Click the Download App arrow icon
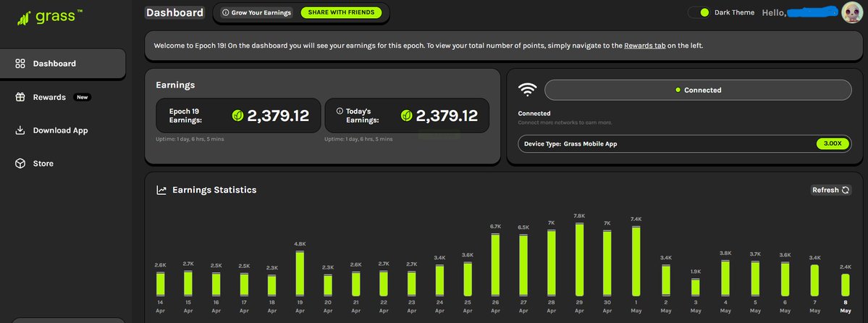Viewport: 868px width, 323px height. coord(20,130)
